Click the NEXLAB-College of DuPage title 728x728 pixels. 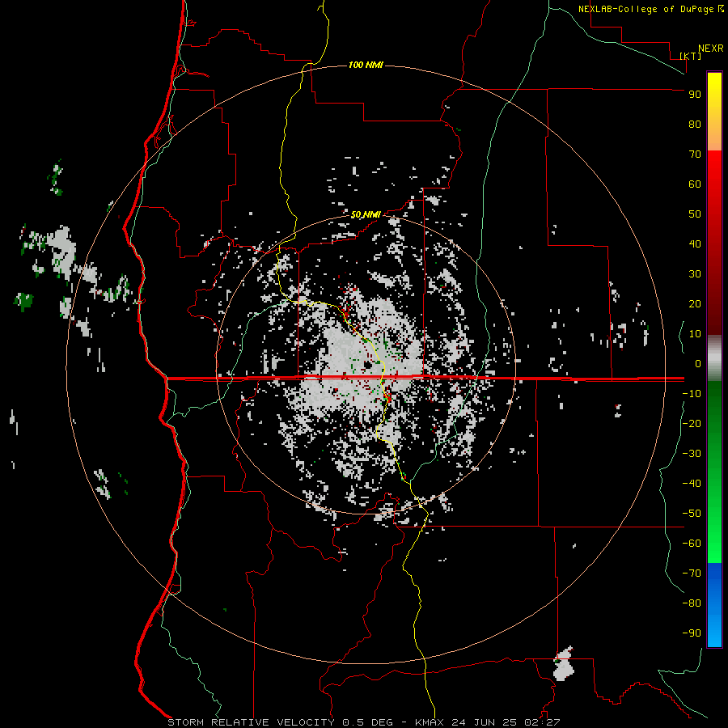[x=646, y=9]
